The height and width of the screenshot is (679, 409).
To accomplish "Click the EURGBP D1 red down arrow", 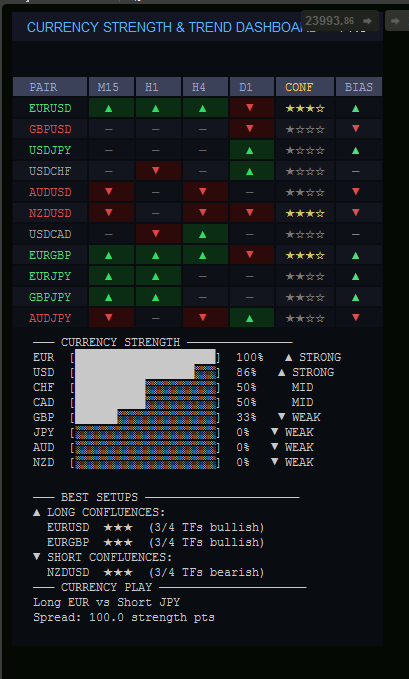I will click(250, 255).
